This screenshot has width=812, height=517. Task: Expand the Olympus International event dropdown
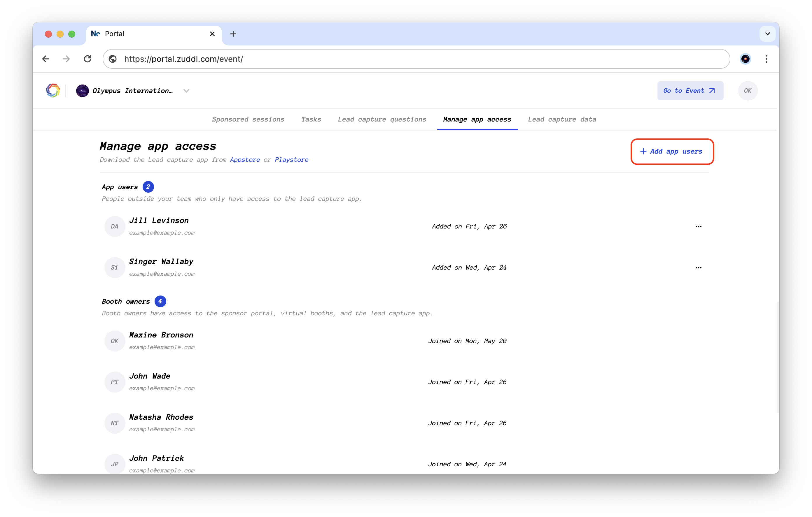[x=186, y=91]
